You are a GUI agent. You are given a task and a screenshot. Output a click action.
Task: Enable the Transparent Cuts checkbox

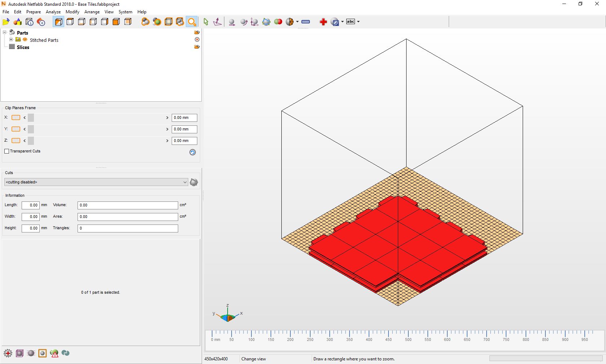7,151
